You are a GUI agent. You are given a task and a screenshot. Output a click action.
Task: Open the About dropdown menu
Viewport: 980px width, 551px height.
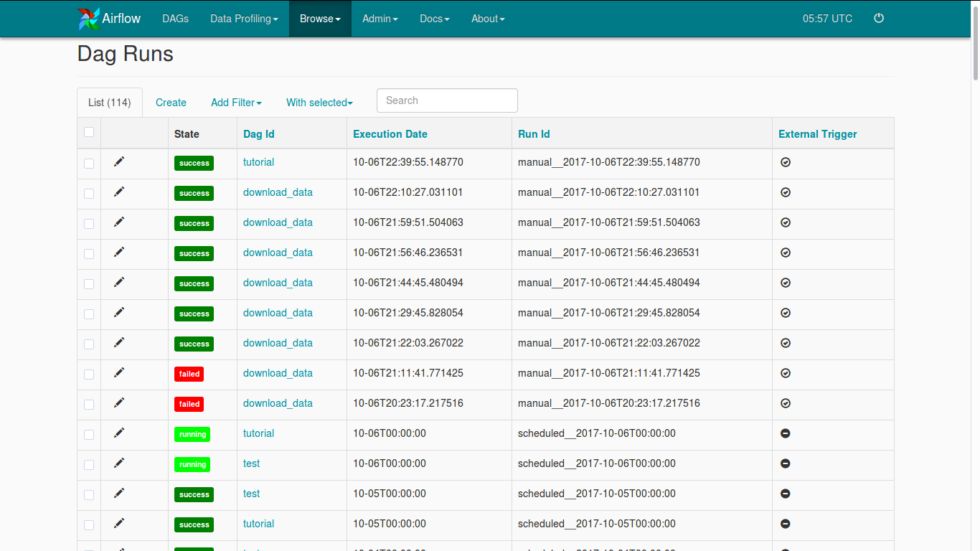488,19
